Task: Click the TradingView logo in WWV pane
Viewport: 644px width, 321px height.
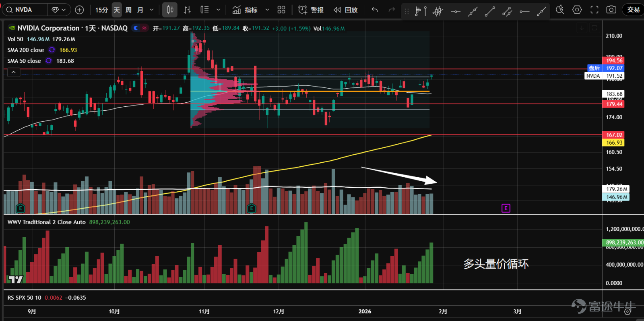Action: pos(16,279)
